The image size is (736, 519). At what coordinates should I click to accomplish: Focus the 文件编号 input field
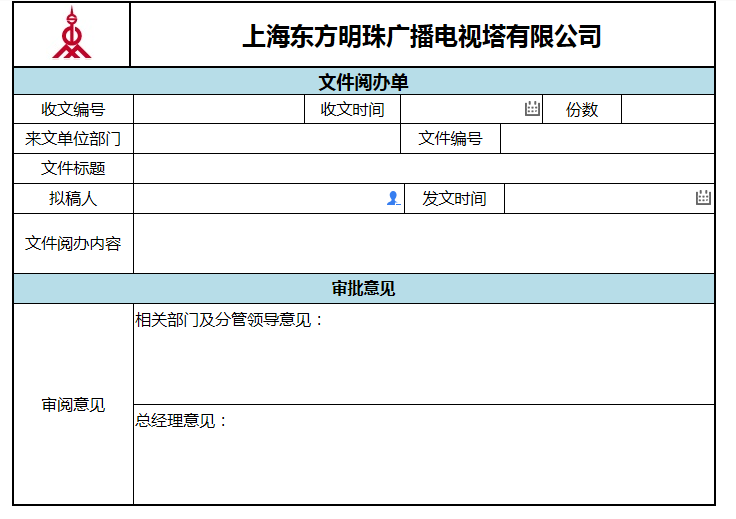coord(607,139)
